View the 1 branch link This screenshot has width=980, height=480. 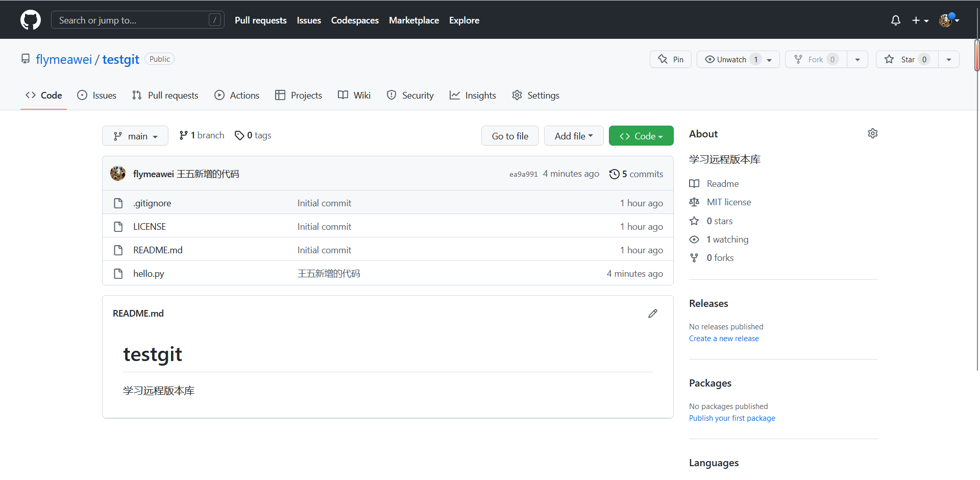click(x=202, y=135)
